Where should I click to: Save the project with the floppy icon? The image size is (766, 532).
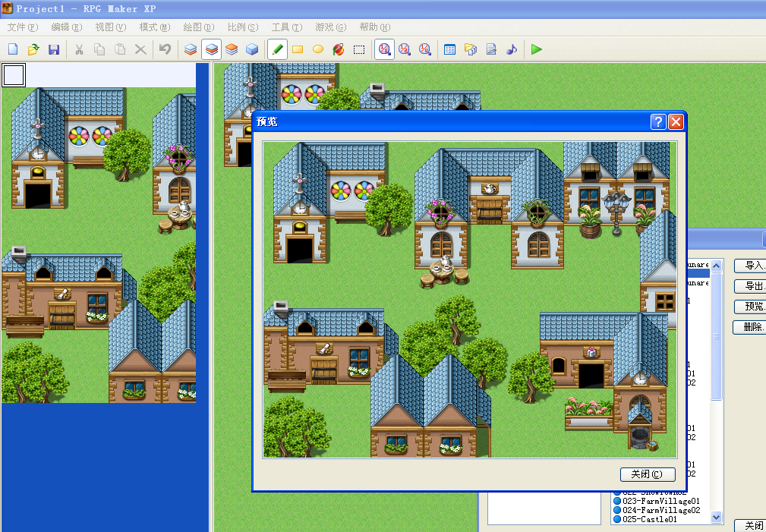54,49
